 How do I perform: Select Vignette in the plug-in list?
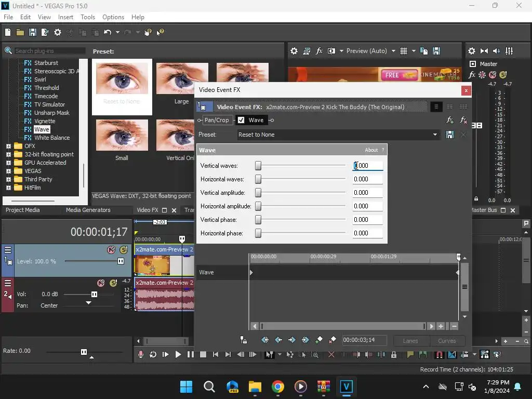45,121
